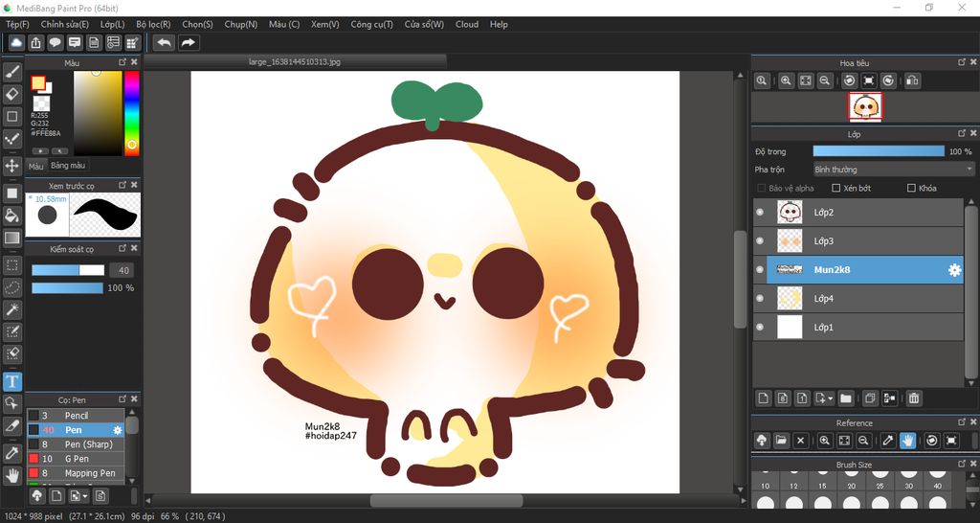980x523 pixels.
Task: Select the Bucket fill tool
Action: pyautogui.click(x=11, y=216)
